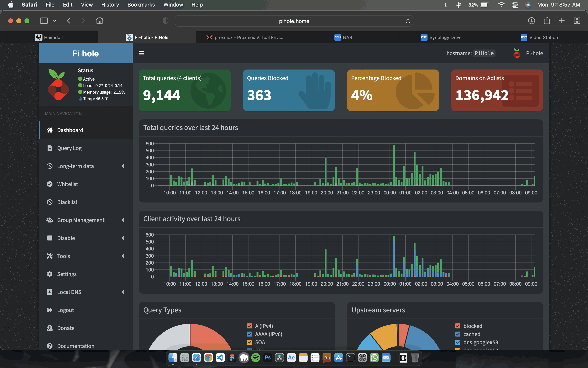588x368 pixels.
Task: Open the Queries Blocked card
Action: (x=289, y=90)
